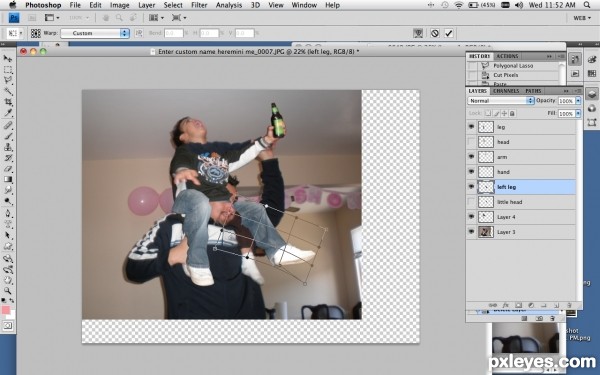600x375 pixels.
Task: Select the Healing Brush tool
Action: click(x=8, y=125)
